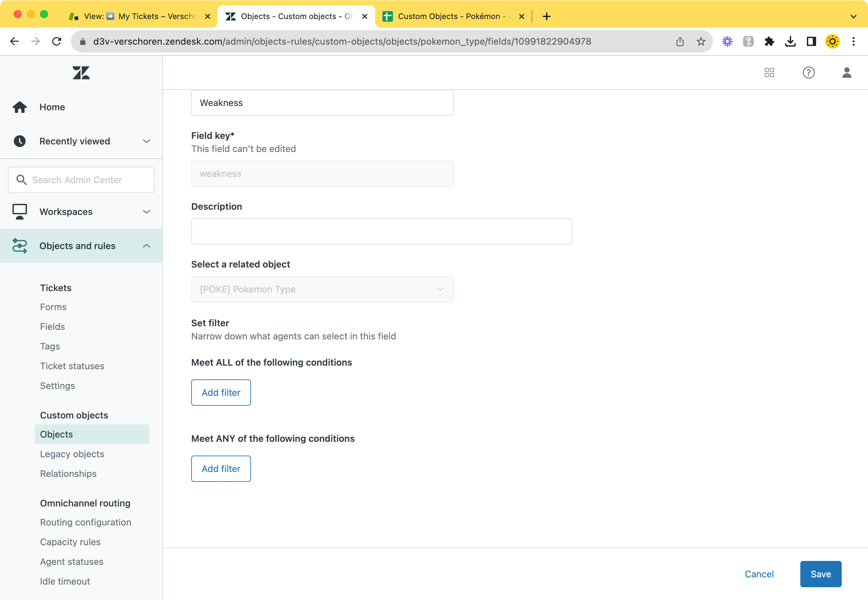Click the Objects and rules sidebar icon
Screen dimensions: 868x600
(19, 246)
